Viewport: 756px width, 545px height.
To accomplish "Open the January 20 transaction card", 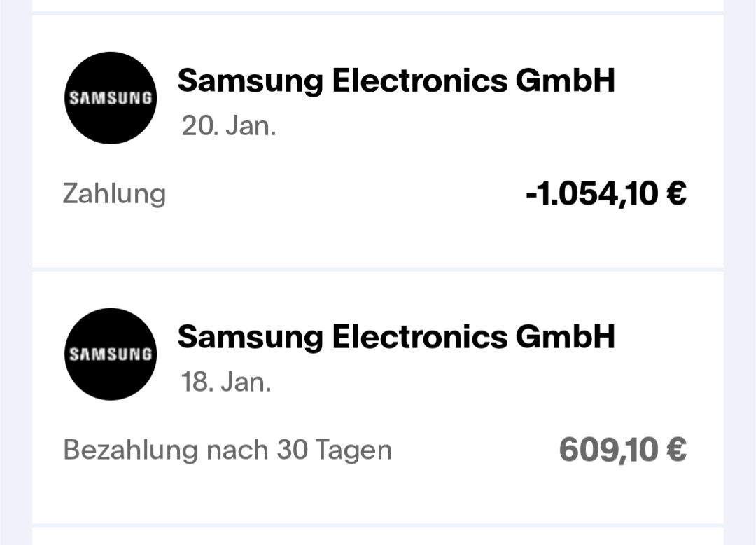I will pos(378,140).
